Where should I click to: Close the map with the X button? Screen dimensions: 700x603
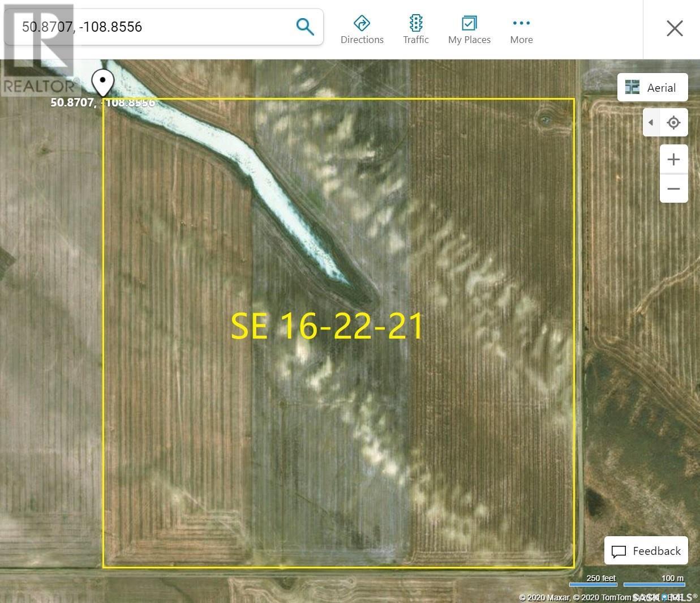[674, 28]
